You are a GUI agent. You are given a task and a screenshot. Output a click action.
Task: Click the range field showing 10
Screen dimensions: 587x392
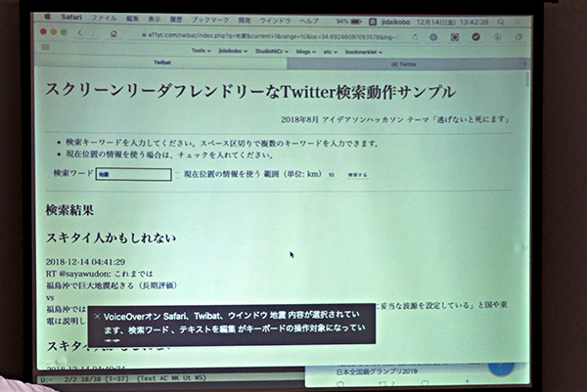tap(333, 175)
